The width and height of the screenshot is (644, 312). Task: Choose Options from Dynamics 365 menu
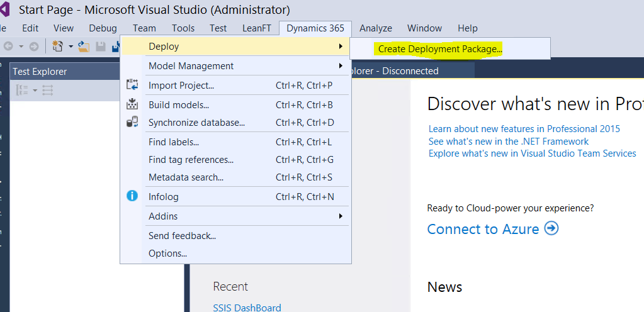click(167, 253)
